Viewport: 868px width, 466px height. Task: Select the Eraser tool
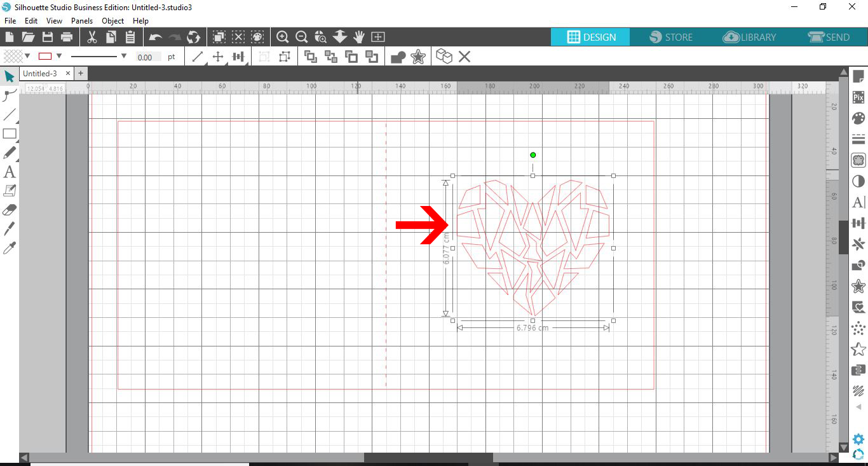[x=9, y=210]
